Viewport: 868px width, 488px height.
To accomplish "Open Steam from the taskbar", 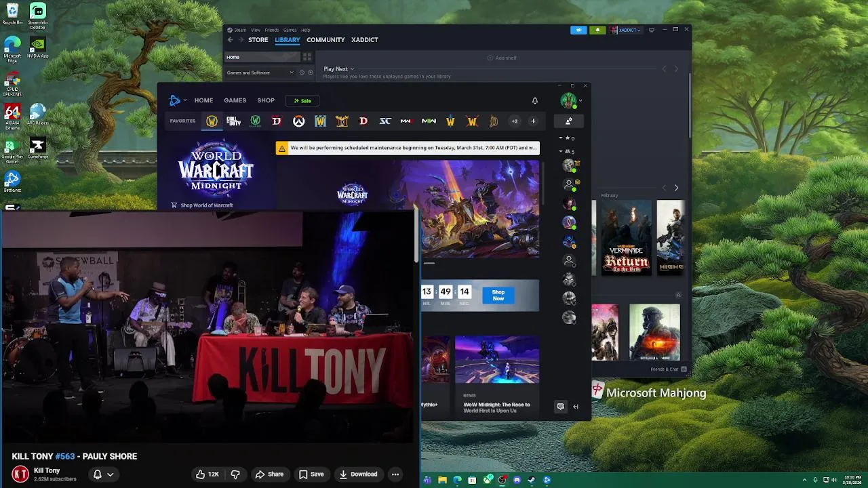I will pyautogui.click(x=532, y=481).
